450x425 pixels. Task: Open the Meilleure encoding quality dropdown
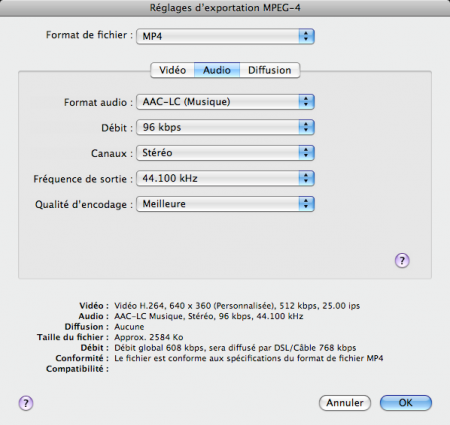pos(225,204)
